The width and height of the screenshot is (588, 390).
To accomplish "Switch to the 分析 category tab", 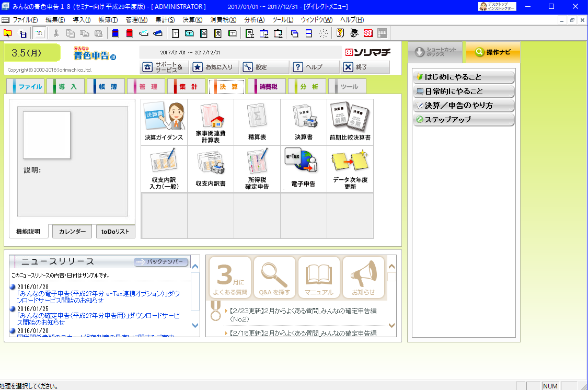I will (308, 87).
